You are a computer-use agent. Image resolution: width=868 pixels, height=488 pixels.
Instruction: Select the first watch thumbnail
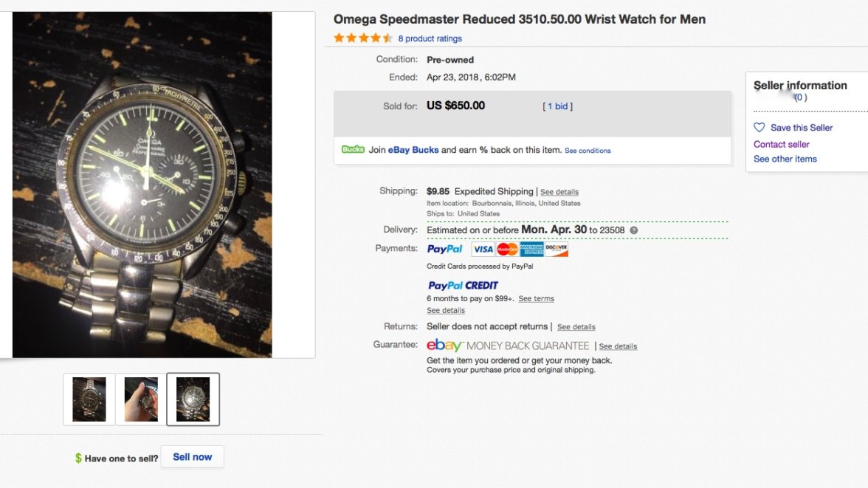click(x=89, y=399)
